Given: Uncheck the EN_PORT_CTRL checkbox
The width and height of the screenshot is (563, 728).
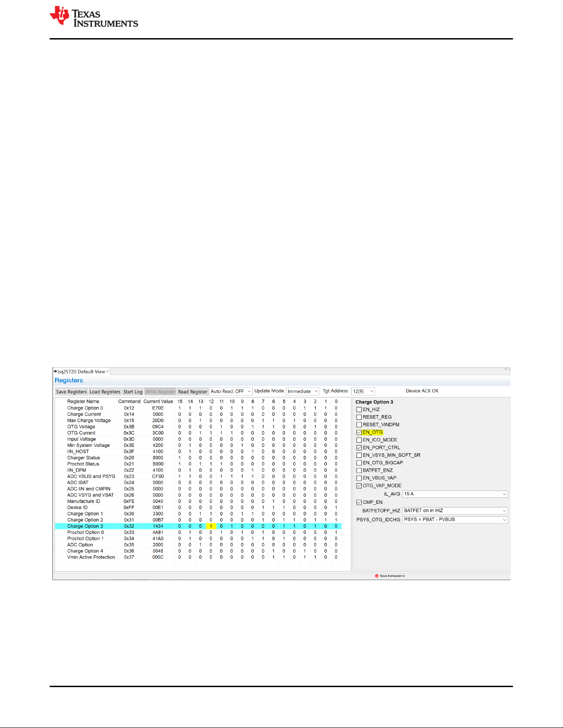Looking at the screenshot, I should (x=359, y=447).
